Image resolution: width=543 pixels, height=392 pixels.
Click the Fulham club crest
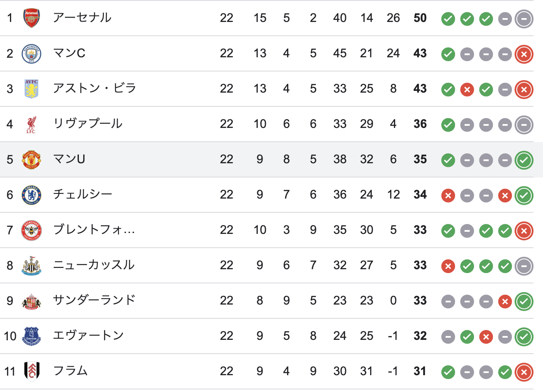(x=31, y=371)
